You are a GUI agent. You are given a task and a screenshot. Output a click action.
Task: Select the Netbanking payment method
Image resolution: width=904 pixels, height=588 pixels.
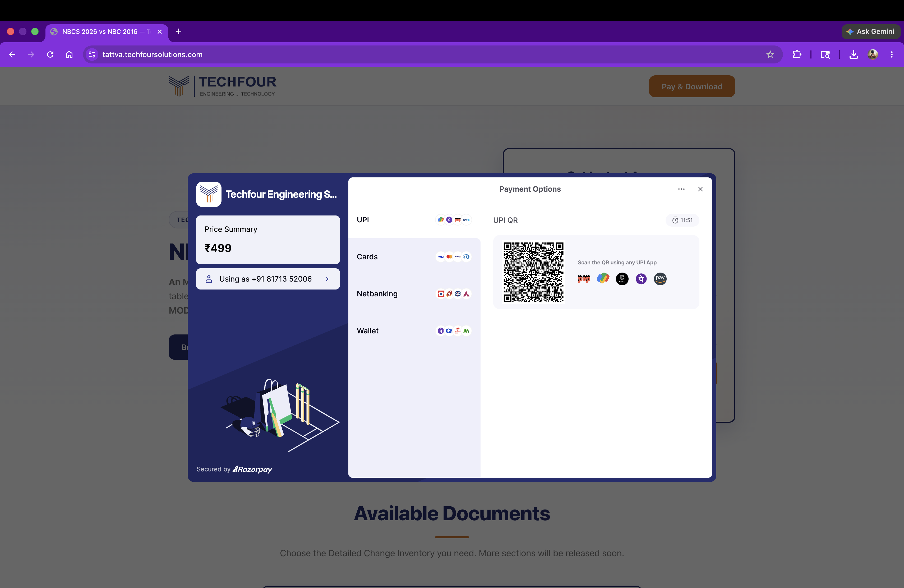414,294
